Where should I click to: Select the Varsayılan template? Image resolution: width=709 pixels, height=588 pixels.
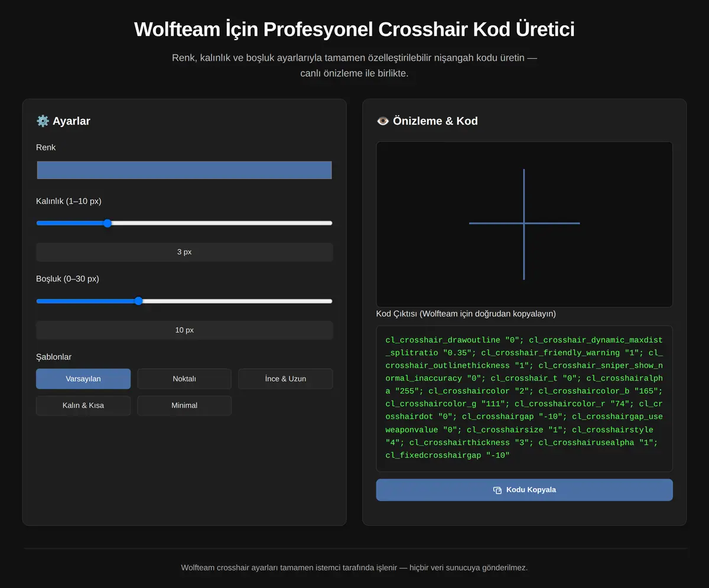[83, 379]
